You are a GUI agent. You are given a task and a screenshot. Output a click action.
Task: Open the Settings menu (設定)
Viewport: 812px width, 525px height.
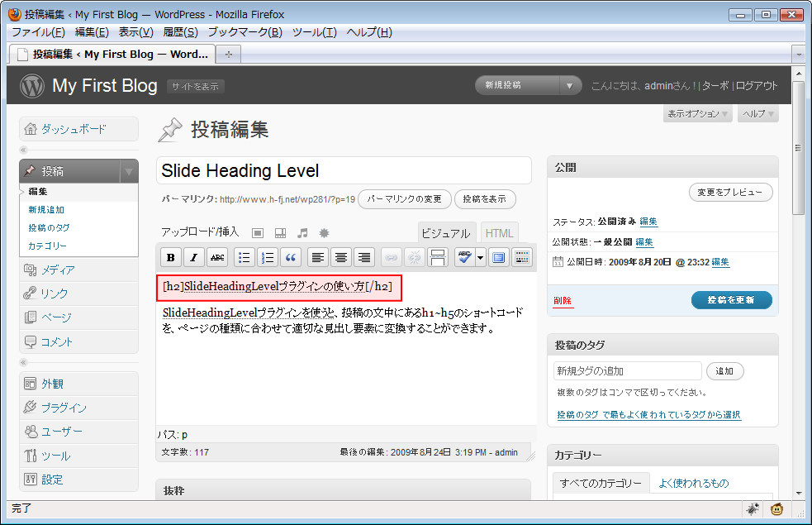(x=78, y=480)
